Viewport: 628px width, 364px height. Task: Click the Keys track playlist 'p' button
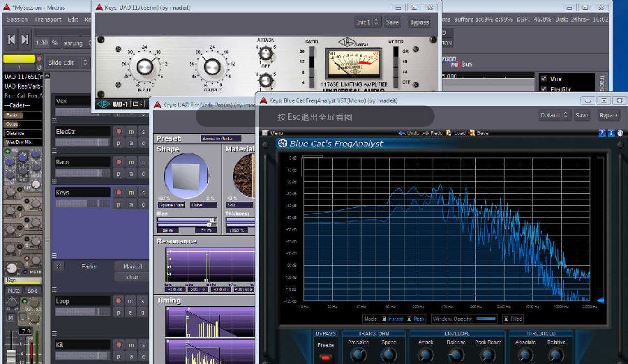tap(119, 204)
